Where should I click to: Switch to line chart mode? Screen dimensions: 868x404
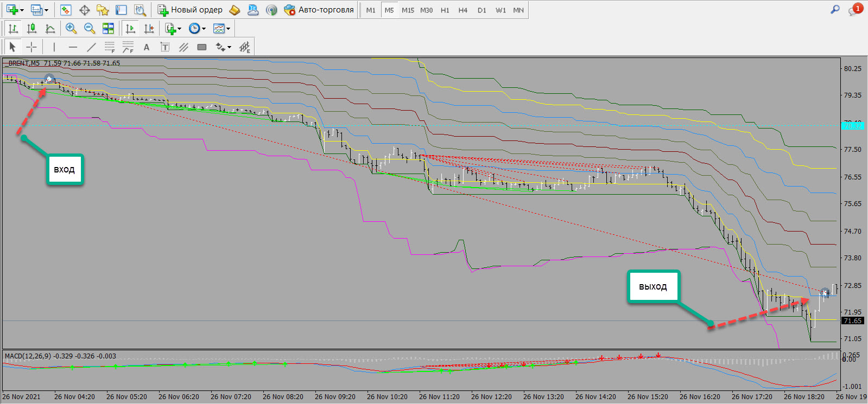click(50, 29)
